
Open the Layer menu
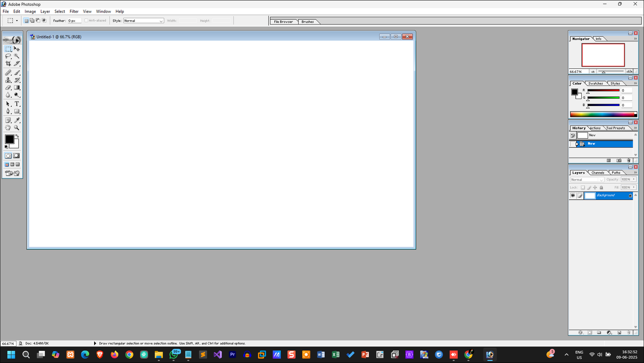[45, 11]
